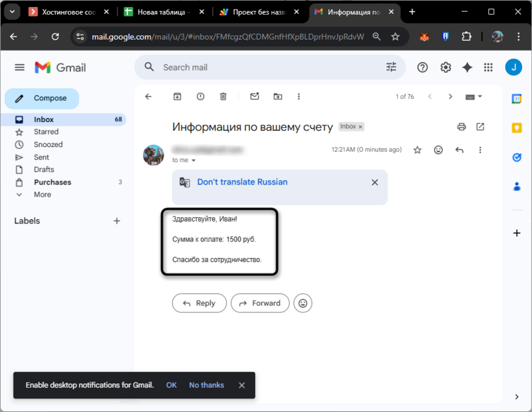The width and height of the screenshot is (532, 412).
Task: Dismiss notifications with No thanks
Action: [206, 385]
